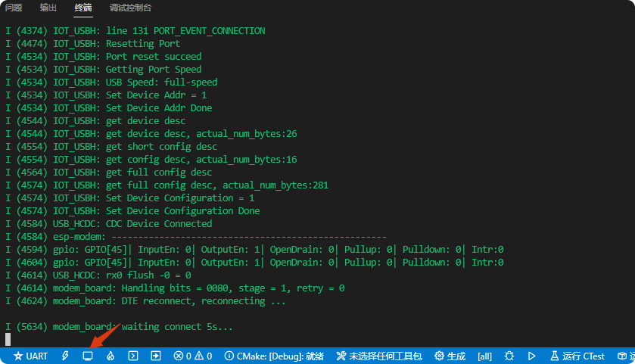635x364 pixels.
Task: Click the UART flash method star icon
Action: (x=18, y=356)
